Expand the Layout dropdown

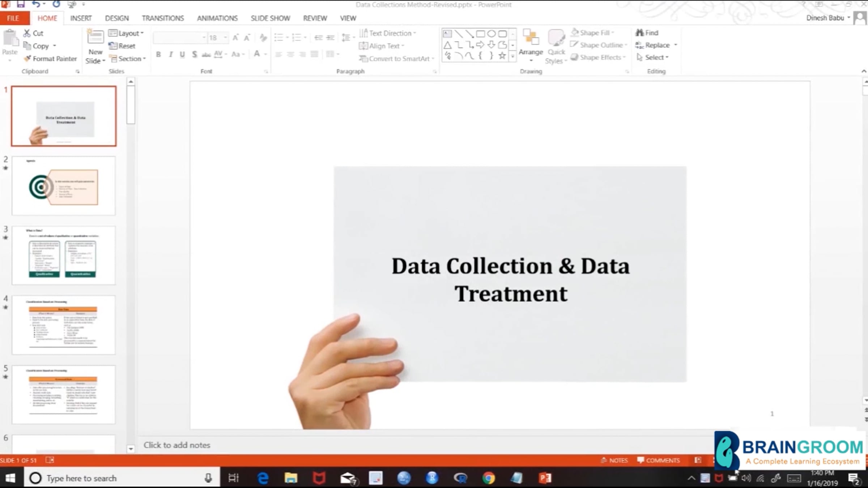[x=126, y=33]
